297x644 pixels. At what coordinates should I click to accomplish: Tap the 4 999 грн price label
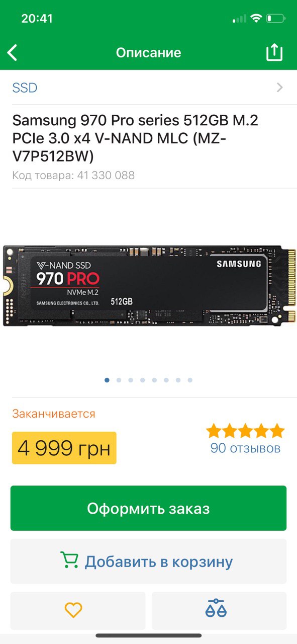tap(64, 448)
